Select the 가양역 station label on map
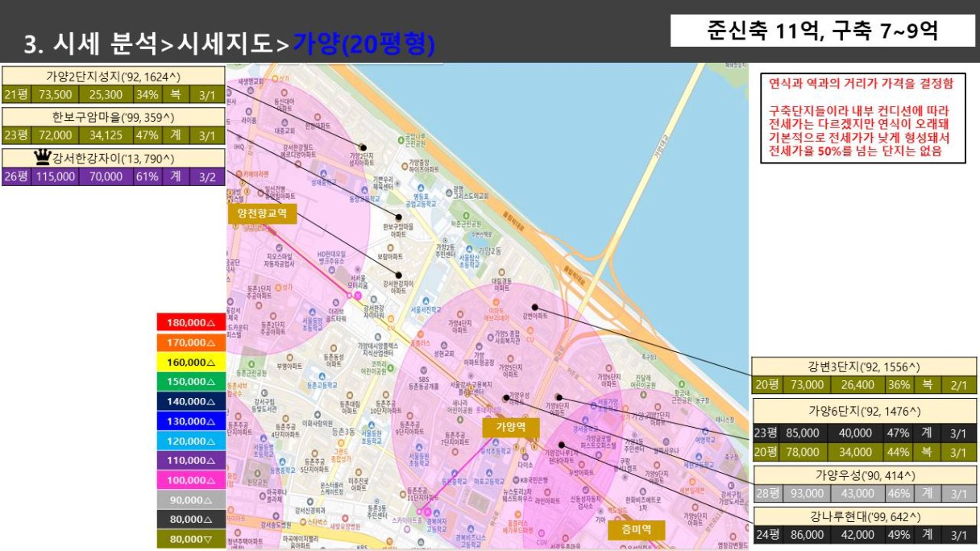The image size is (980, 551). 511,428
